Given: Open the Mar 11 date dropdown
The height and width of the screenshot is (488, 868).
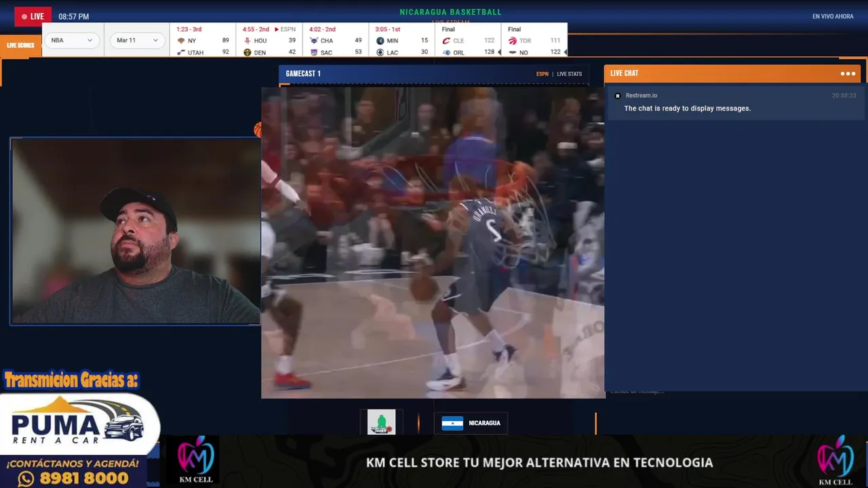Looking at the screenshot, I should pyautogui.click(x=138, y=40).
